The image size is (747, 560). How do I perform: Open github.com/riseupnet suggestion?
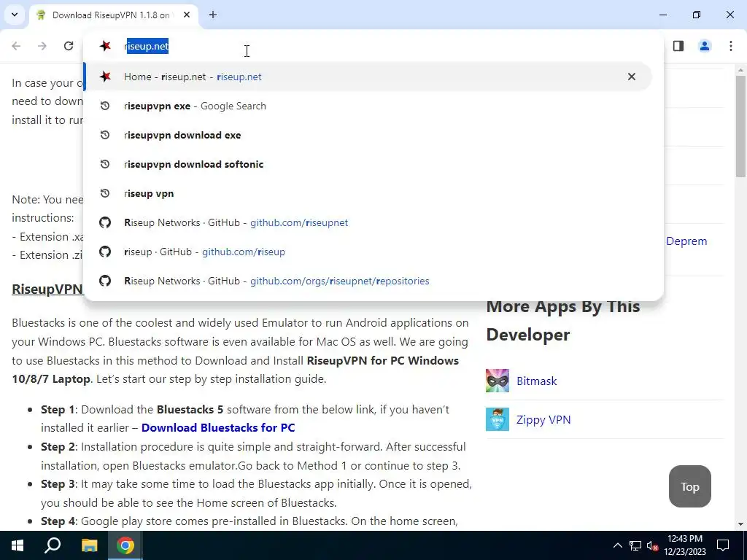click(x=368, y=222)
